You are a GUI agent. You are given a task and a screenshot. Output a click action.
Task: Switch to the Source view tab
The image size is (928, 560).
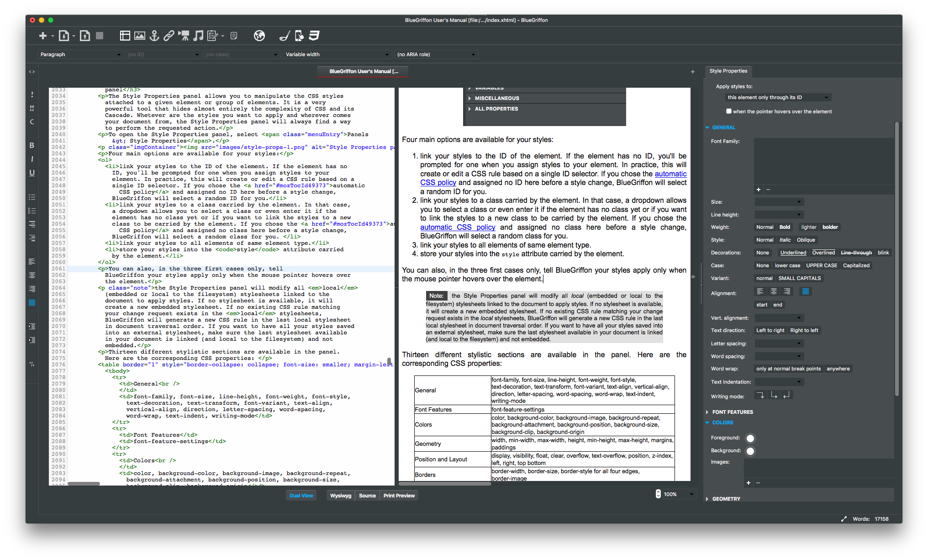point(367,496)
